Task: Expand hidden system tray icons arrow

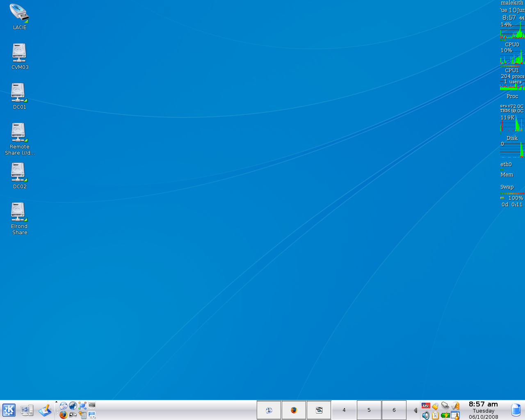Action: coord(415,410)
